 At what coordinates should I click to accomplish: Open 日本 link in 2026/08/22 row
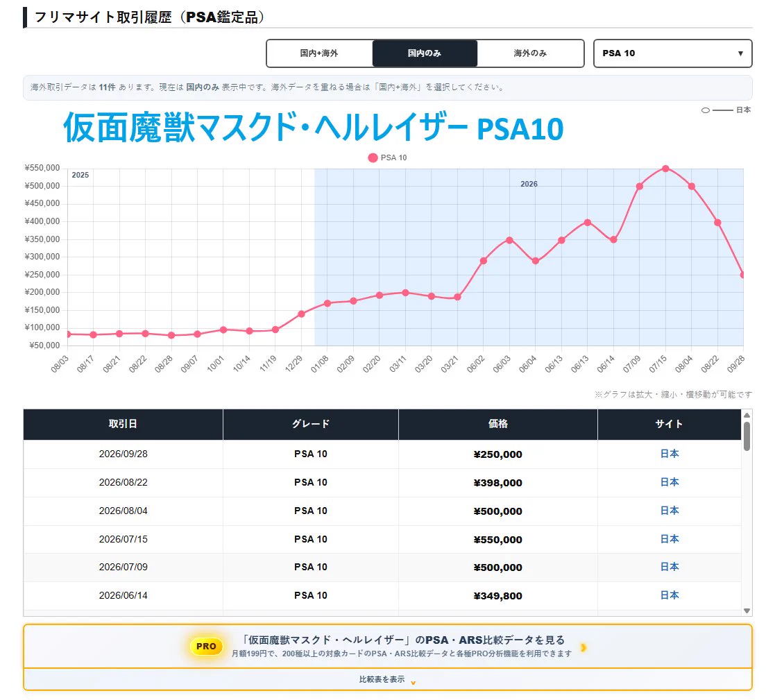[x=670, y=482]
